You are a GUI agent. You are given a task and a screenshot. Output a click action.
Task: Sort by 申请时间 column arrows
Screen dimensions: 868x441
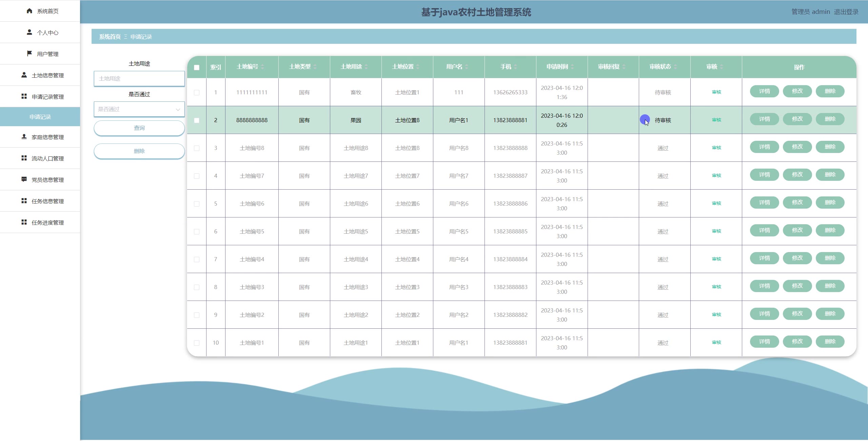click(572, 67)
